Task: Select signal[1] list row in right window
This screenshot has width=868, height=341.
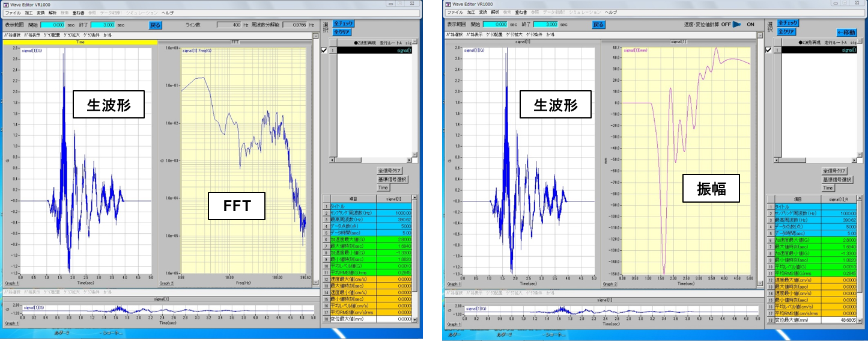Action: pyautogui.click(x=818, y=51)
